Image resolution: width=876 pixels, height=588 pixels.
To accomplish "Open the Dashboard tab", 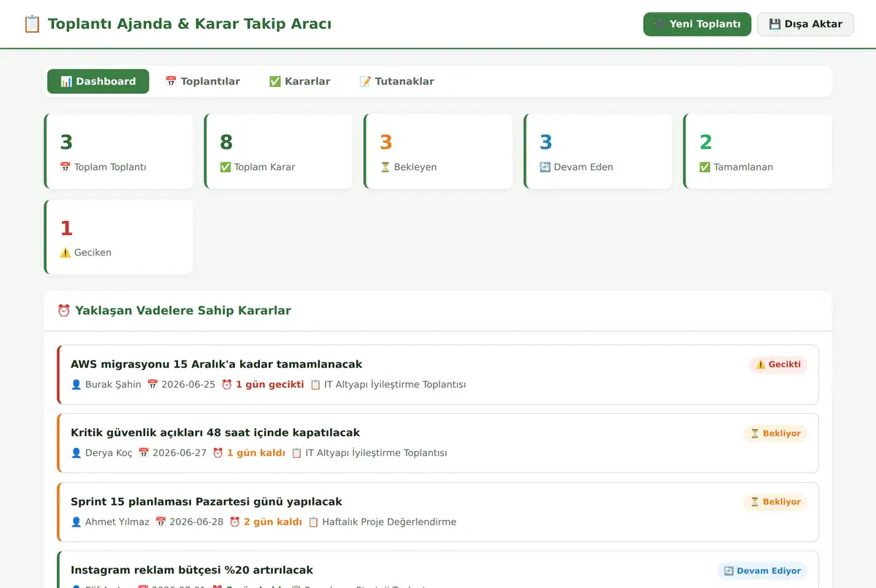I will coord(98,82).
